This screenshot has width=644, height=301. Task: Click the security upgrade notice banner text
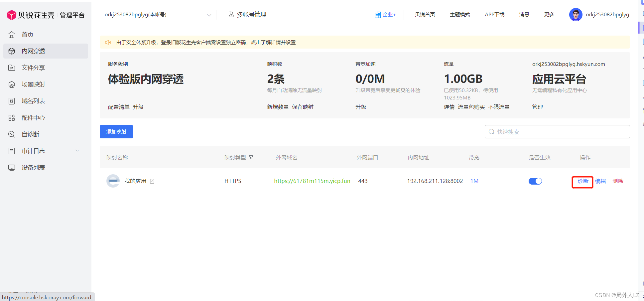point(206,43)
